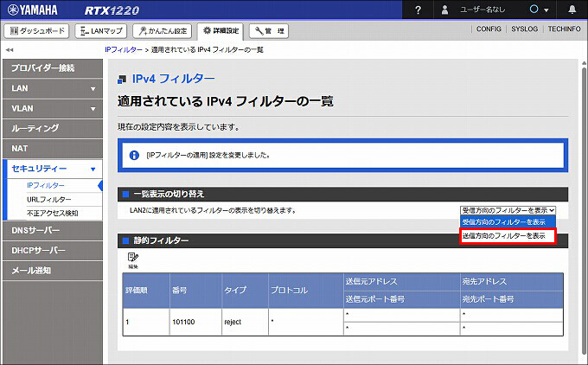The width and height of the screenshot is (588, 365).
Task: Expand the LAN sidebar menu
Action: pyautogui.click(x=53, y=88)
